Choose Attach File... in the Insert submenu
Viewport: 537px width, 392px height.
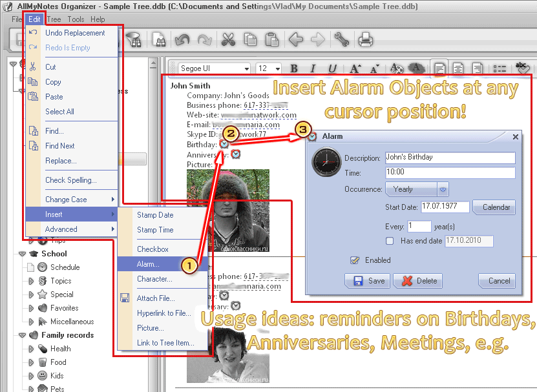pos(162,298)
